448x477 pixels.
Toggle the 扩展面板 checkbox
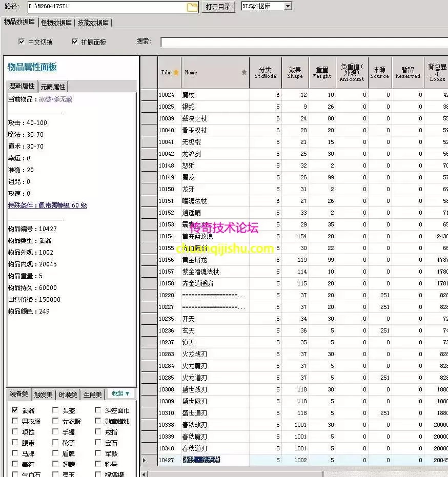click(x=74, y=42)
